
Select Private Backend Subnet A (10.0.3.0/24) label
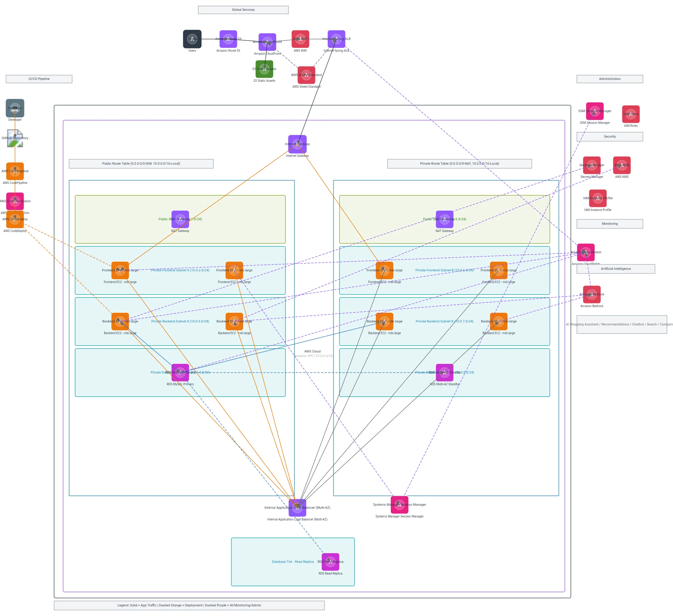pyautogui.click(x=180, y=321)
